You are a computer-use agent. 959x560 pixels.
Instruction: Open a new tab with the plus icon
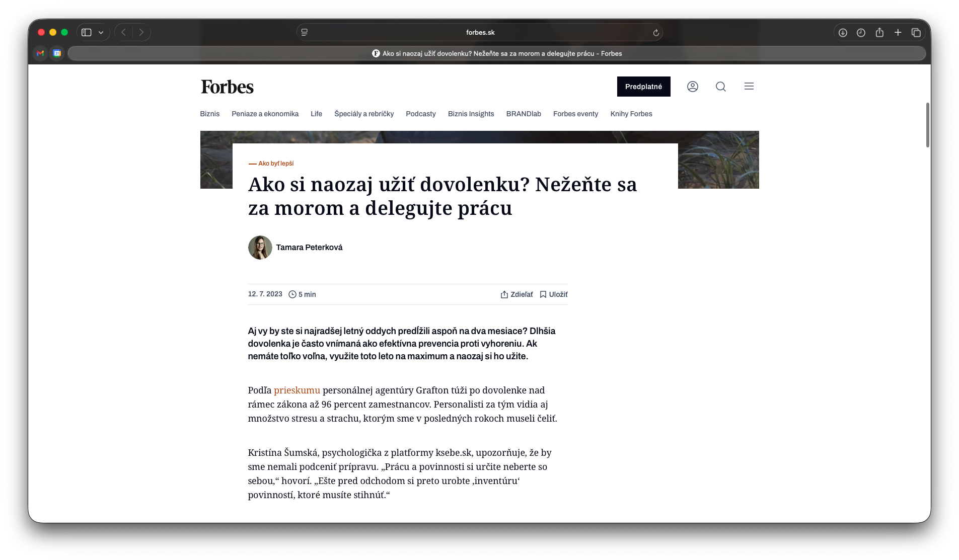[898, 33]
